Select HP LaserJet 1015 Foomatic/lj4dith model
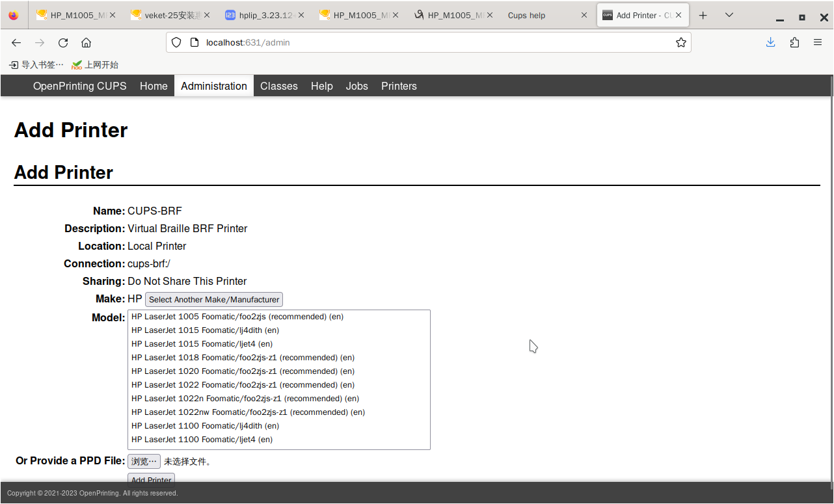The image size is (834, 504). click(x=278, y=330)
